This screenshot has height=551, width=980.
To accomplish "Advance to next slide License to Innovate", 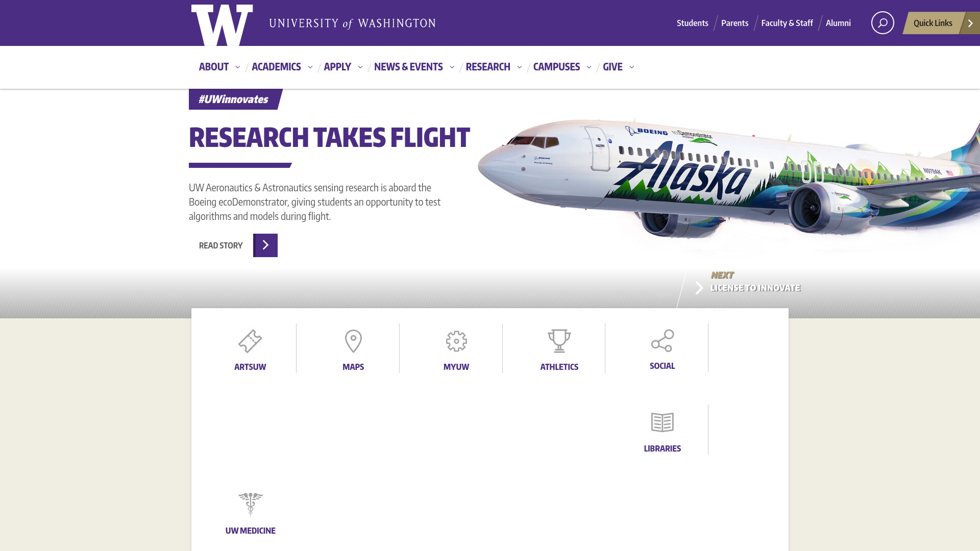I will [747, 282].
